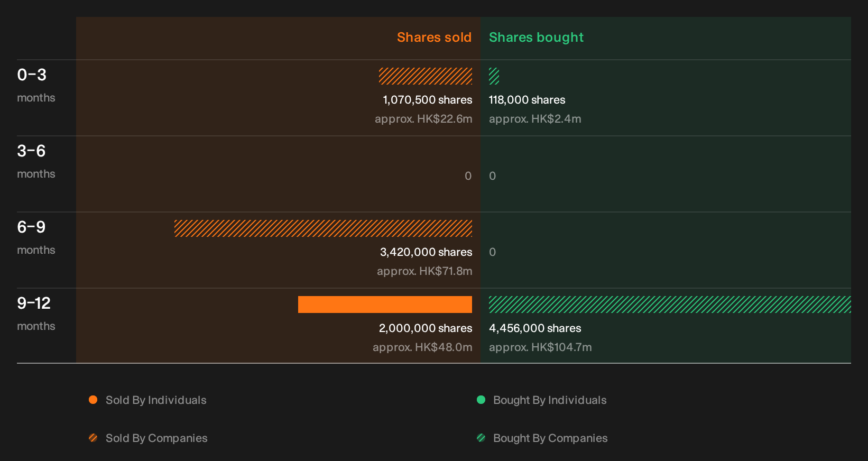Click the 6-9 months bought value 0
Screen dimensions: 868x461
click(493, 252)
